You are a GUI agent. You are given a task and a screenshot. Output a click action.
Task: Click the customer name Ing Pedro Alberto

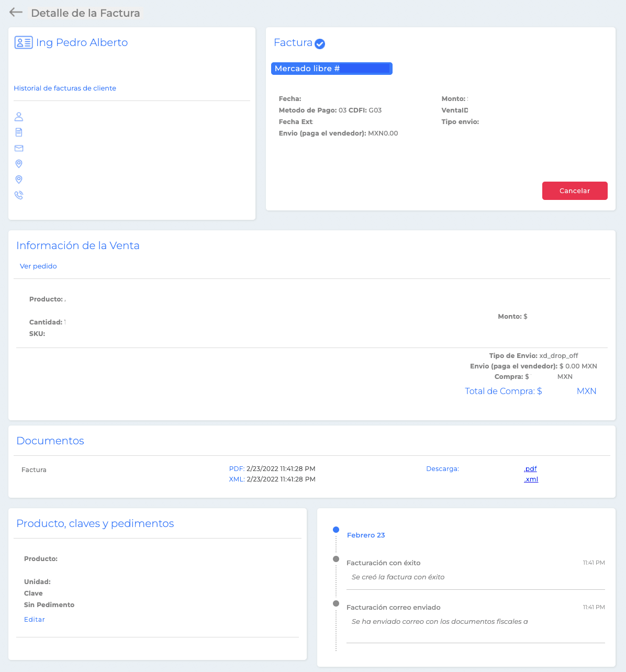[82, 42]
